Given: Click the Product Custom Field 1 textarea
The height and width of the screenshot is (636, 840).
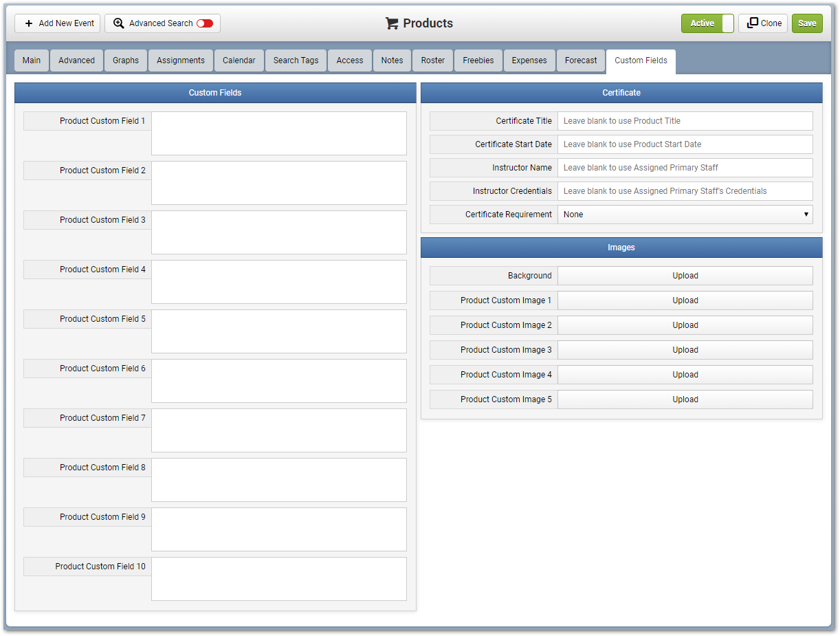Looking at the screenshot, I should point(279,133).
